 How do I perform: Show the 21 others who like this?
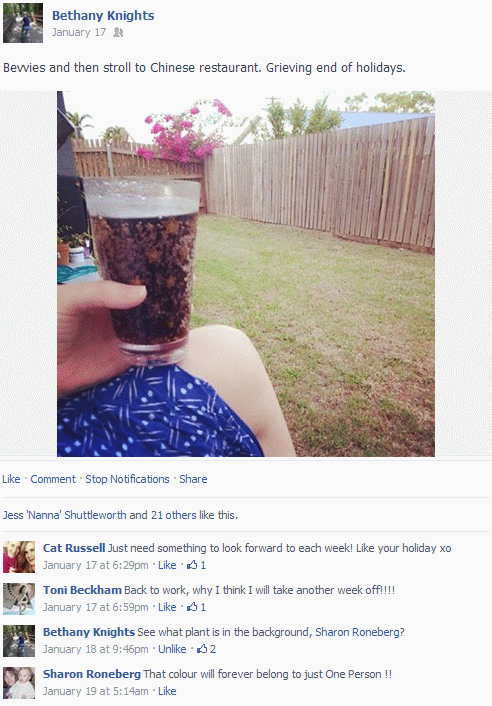pyautogui.click(x=173, y=515)
